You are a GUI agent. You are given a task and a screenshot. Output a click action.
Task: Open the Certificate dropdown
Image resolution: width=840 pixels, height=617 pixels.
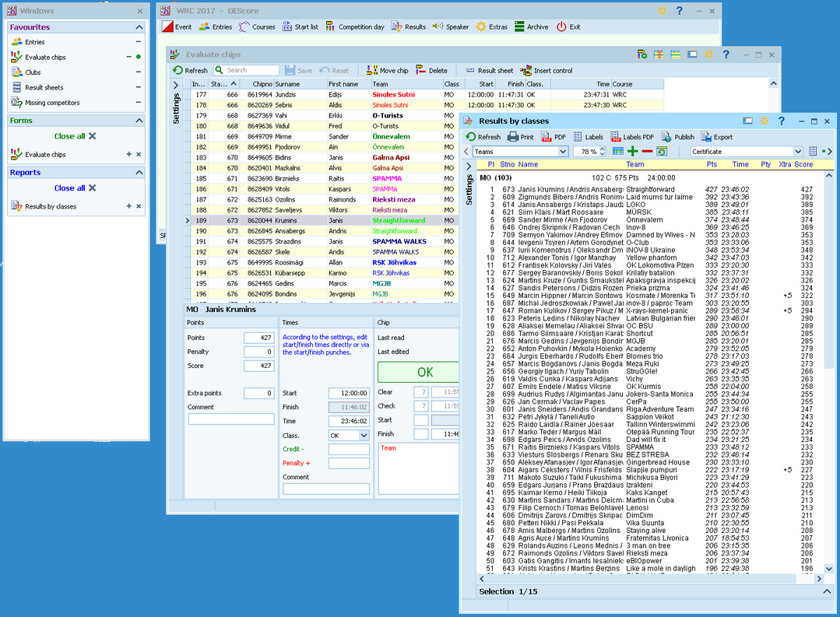tap(798, 152)
